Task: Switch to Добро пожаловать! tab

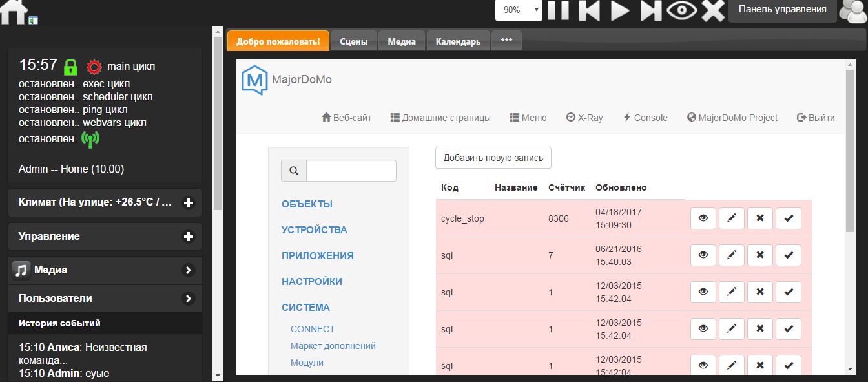Action: coord(278,41)
